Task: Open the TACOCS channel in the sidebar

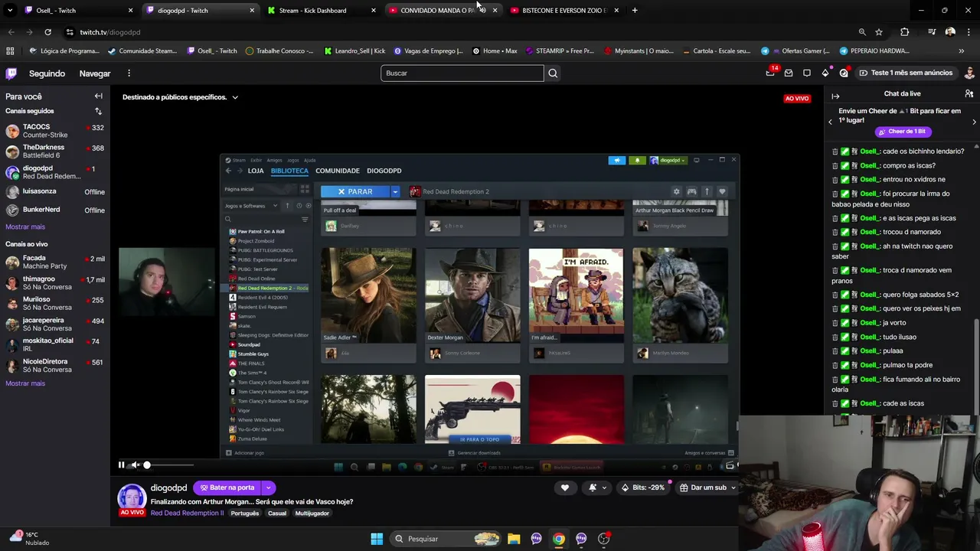Action: [54, 131]
